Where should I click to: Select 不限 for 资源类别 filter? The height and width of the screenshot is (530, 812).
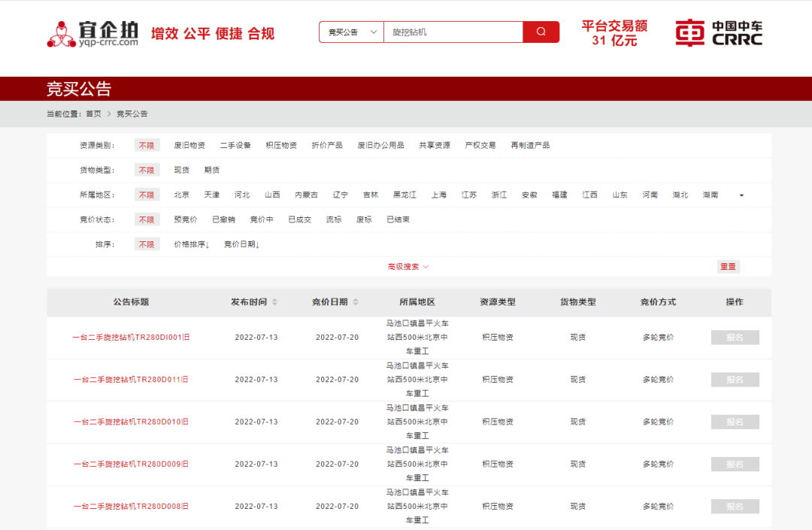coord(147,145)
